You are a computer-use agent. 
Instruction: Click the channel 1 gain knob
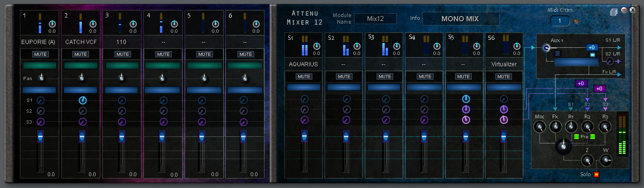coord(52,24)
